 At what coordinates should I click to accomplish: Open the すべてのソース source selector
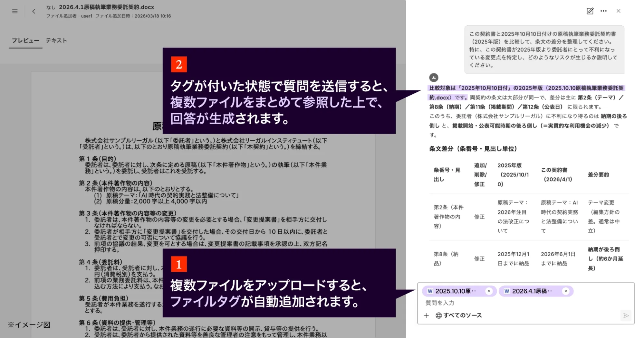459,315
